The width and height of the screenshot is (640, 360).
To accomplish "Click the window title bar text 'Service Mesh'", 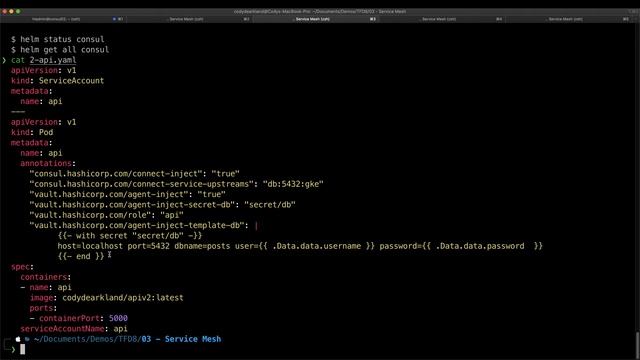I will pos(392,11).
